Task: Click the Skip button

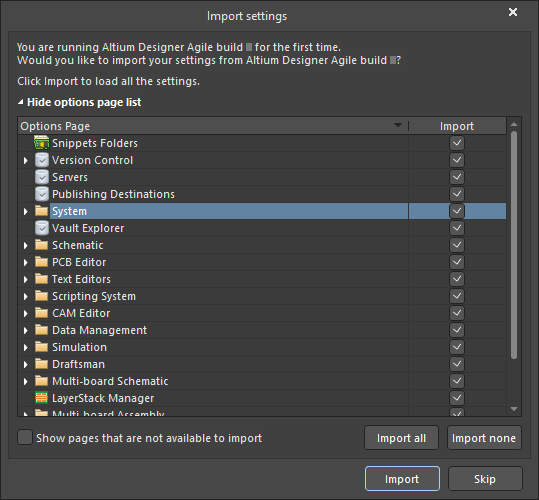Action: click(485, 478)
